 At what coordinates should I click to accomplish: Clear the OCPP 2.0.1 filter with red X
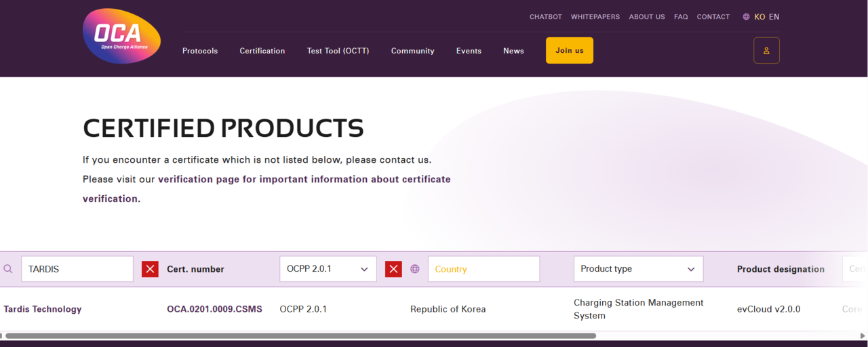(x=393, y=269)
